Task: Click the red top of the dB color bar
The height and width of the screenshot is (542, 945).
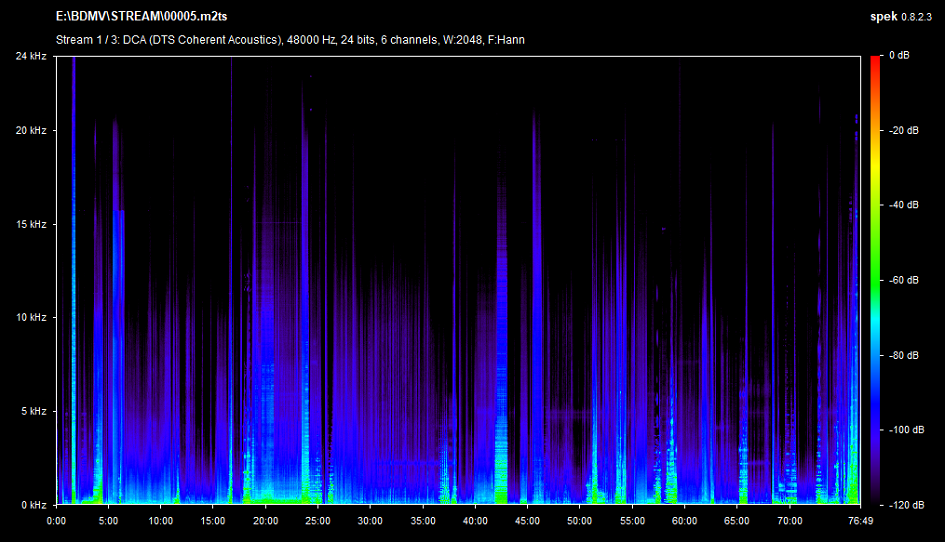Action: [x=875, y=62]
